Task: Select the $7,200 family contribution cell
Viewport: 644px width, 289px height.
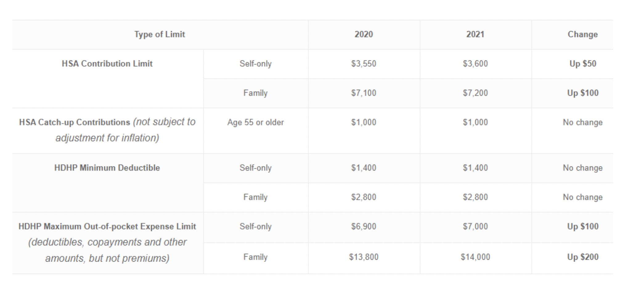Action: point(475,93)
